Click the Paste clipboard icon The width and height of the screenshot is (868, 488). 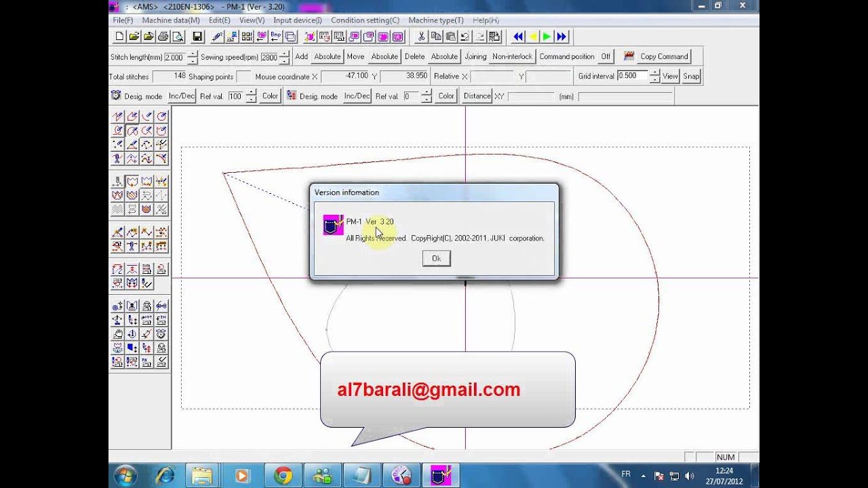pos(450,37)
